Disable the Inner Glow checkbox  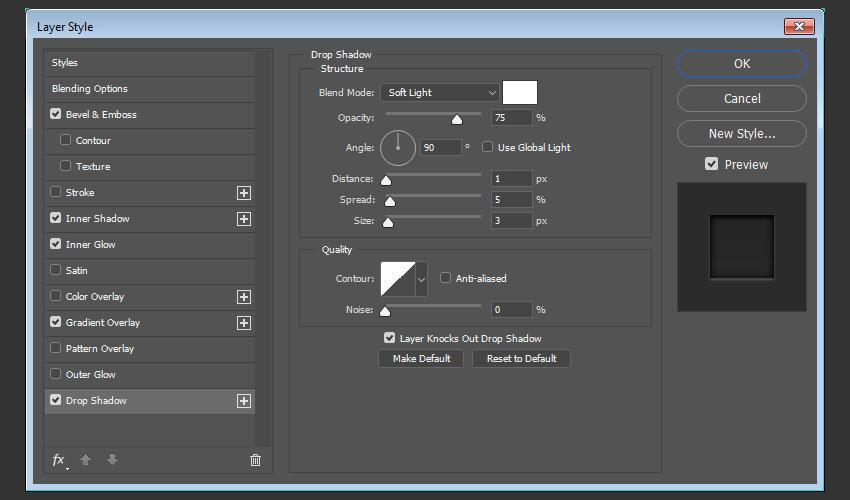(55, 244)
